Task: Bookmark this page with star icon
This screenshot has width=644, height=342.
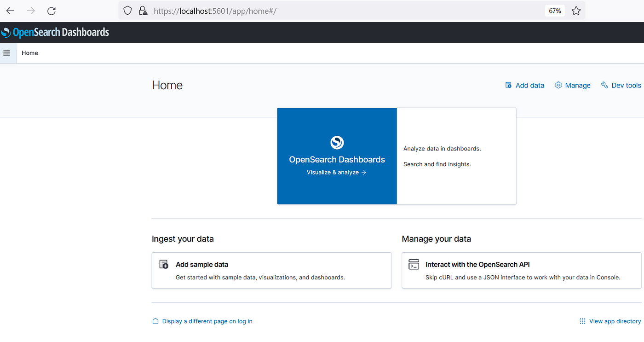Action: pyautogui.click(x=576, y=11)
